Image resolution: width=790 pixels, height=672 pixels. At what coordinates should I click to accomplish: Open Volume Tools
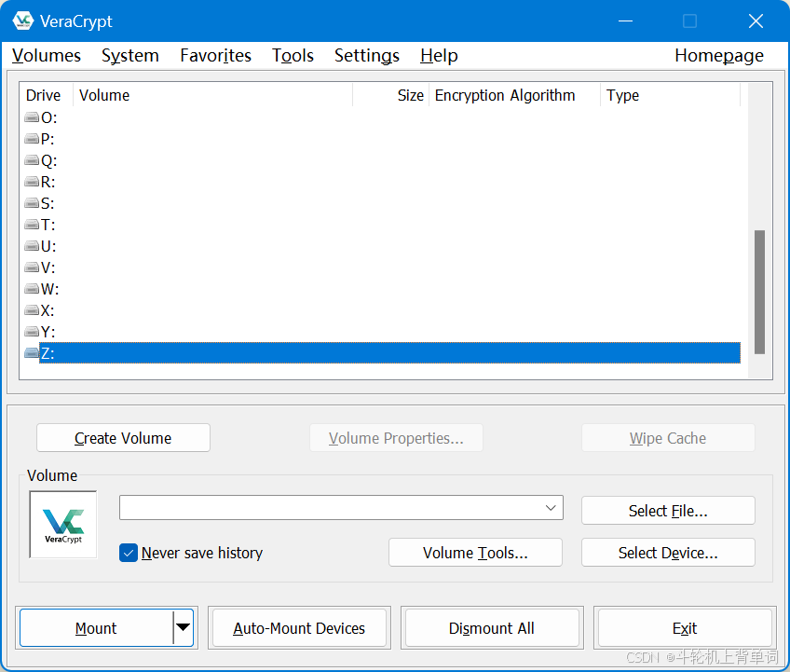coord(475,552)
